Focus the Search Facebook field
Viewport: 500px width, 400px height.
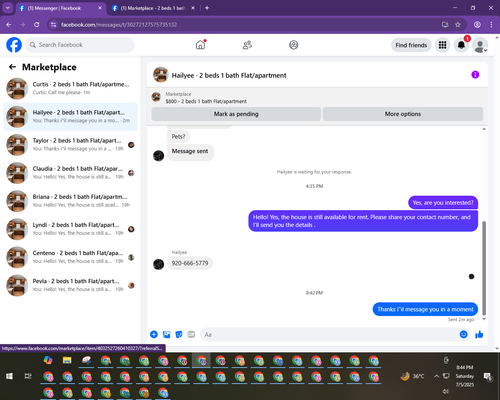pos(80,45)
